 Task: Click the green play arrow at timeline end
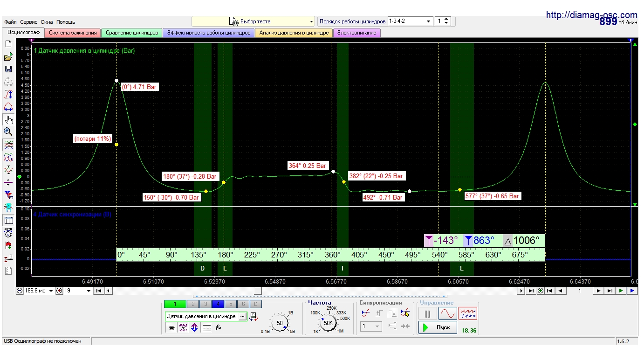pos(621,291)
